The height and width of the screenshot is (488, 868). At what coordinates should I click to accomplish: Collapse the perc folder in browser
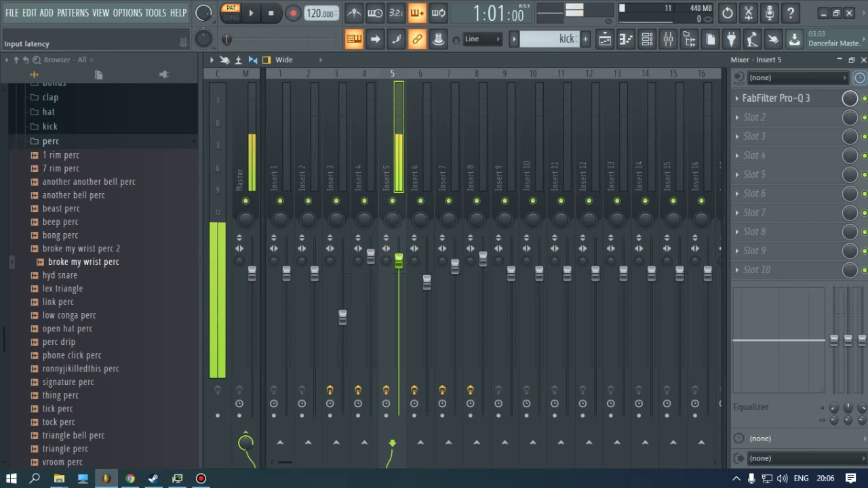coord(51,141)
